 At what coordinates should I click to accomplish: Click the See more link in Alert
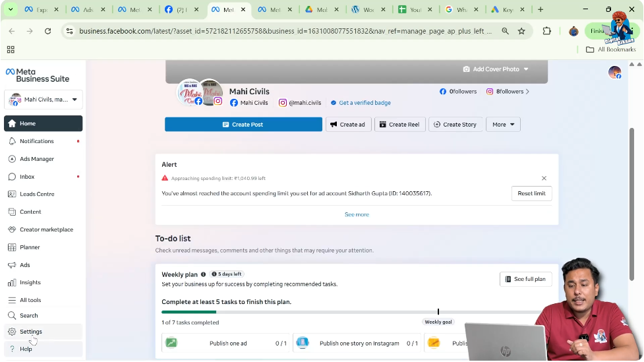coord(357,214)
